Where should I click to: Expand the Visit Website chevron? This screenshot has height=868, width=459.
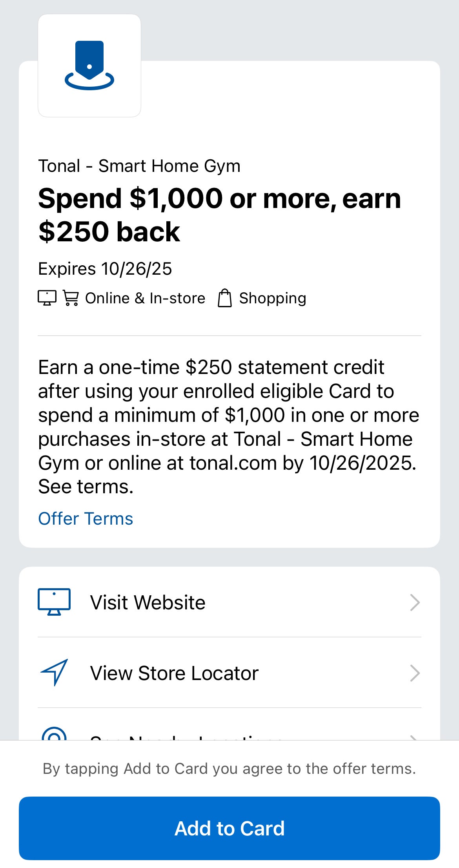pyautogui.click(x=415, y=602)
